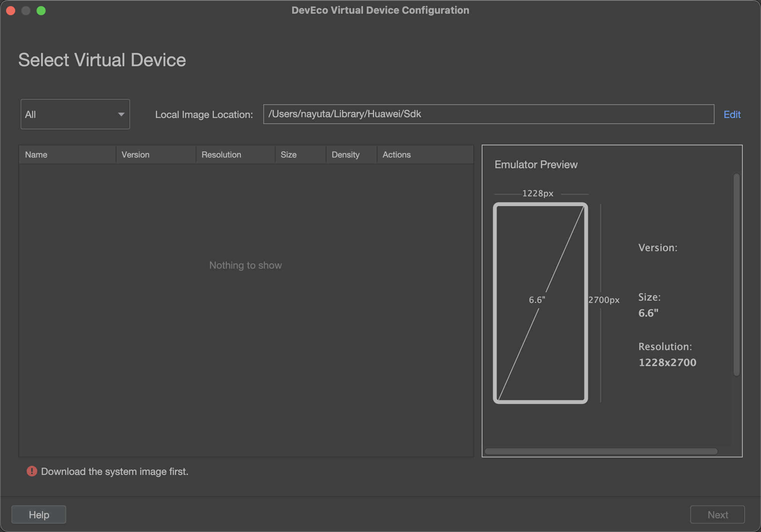Image resolution: width=761 pixels, height=532 pixels.
Task: Click the Help button
Action: [39, 514]
